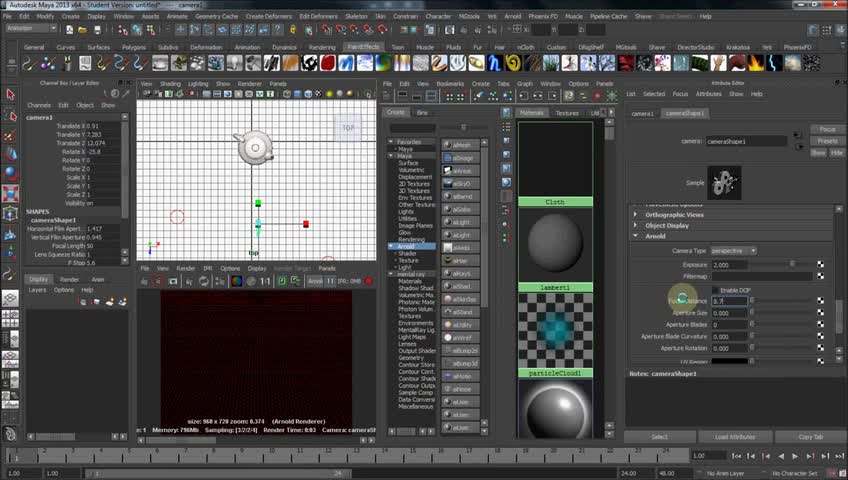Open the Camera Type dropdown
The image size is (848, 480).
click(x=733, y=250)
